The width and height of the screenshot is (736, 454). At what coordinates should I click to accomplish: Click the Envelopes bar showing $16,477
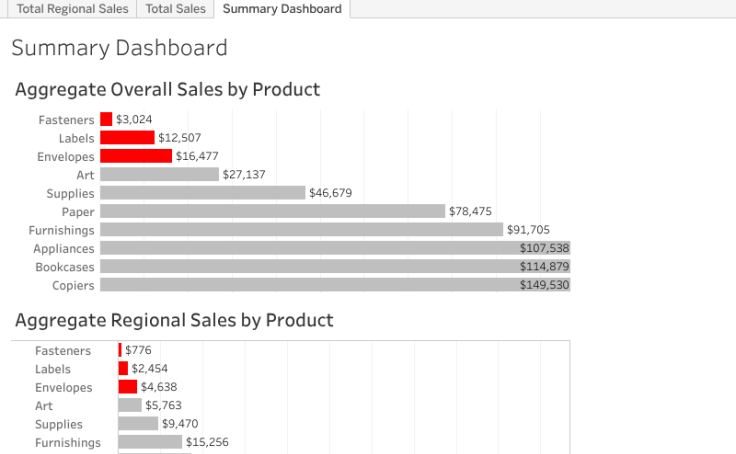pyautogui.click(x=136, y=156)
